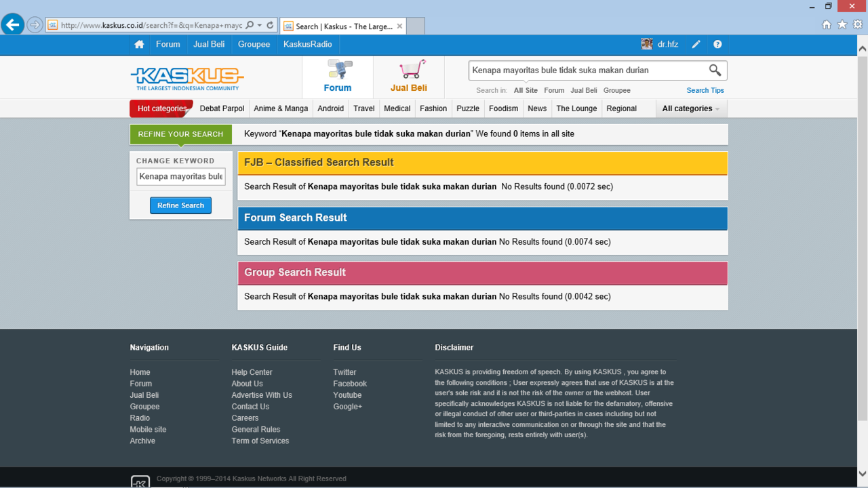868x488 pixels.
Task: Open the footer Archive link
Action: pos(142,441)
